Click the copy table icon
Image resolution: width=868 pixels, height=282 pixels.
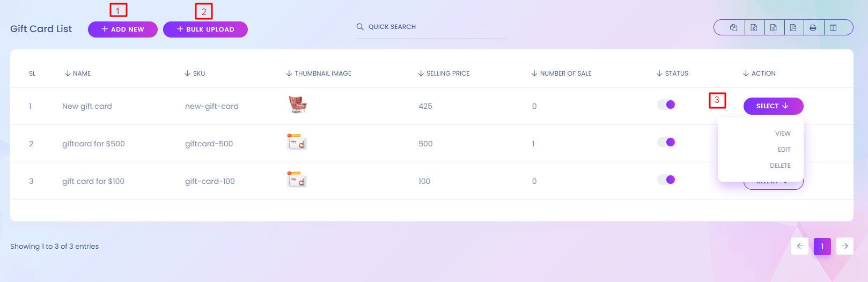tap(733, 28)
